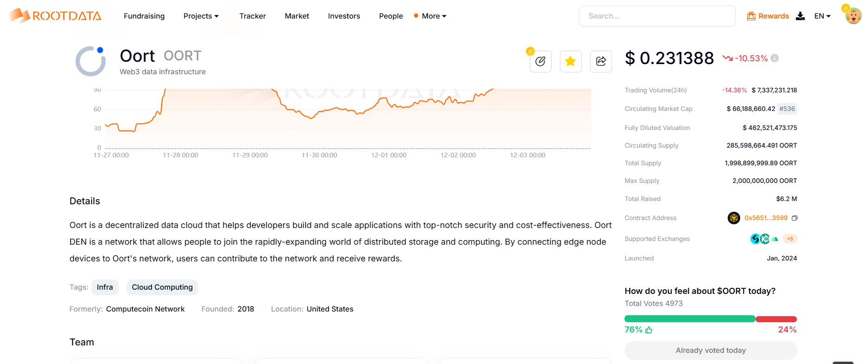Viewport: 868px width, 364px height.
Task: Click the BNB chain icon by contract address
Action: point(734,218)
